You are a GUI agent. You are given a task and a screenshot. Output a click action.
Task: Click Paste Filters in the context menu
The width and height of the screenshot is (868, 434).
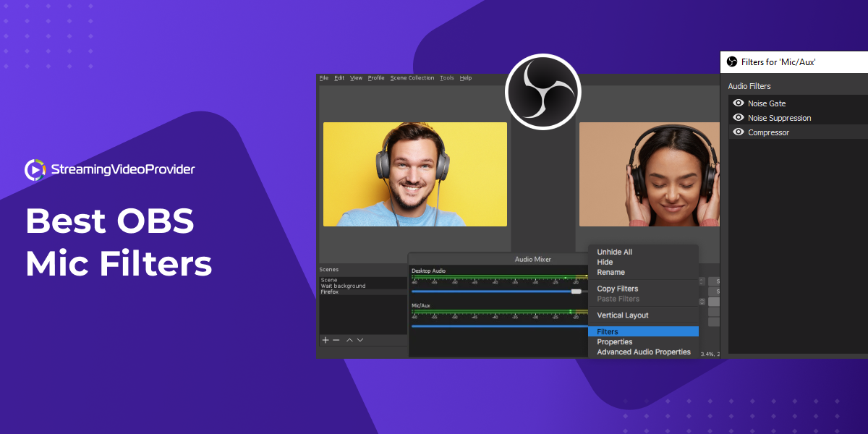click(x=644, y=299)
